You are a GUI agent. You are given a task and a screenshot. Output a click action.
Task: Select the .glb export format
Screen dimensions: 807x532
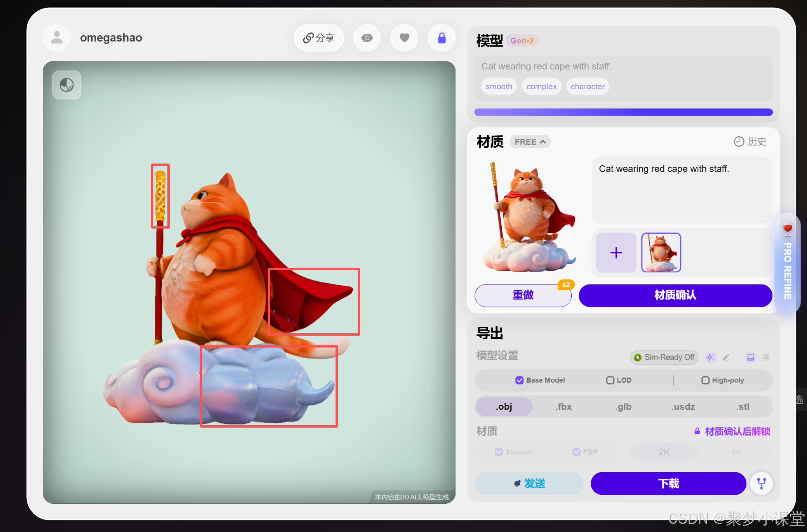(x=623, y=407)
